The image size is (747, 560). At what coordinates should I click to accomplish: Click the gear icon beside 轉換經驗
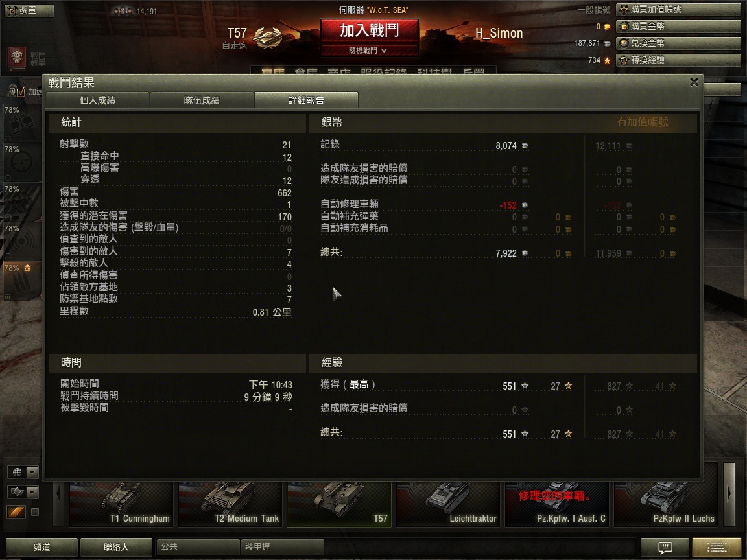624,60
